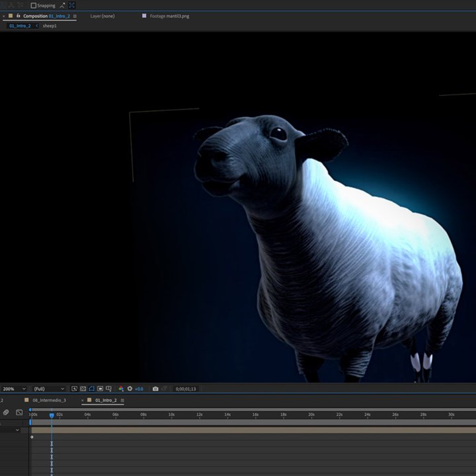Viewport: 476px width, 476px height.
Task: Toggle mask and shape path visibility
Action: tap(92, 389)
